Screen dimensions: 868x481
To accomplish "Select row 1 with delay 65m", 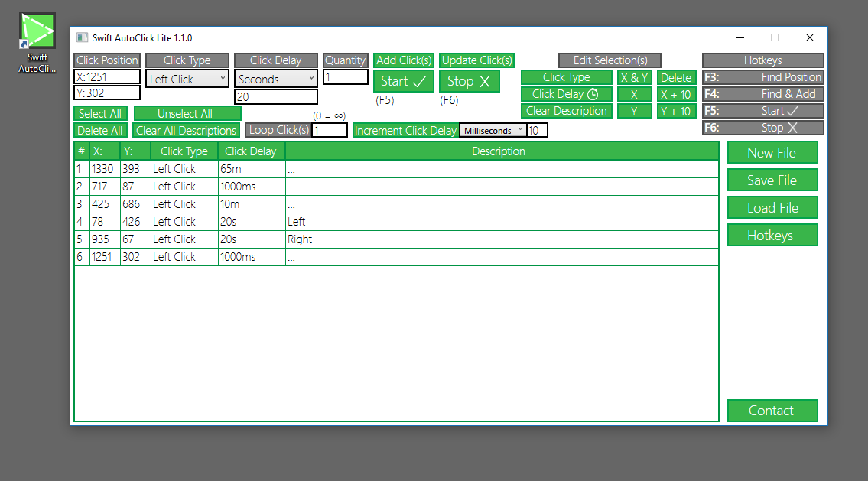I will pos(396,169).
